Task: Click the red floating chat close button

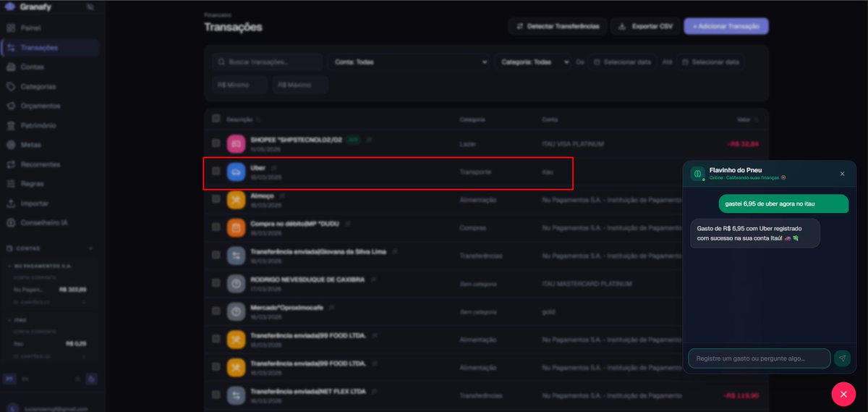Action: (x=843, y=393)
